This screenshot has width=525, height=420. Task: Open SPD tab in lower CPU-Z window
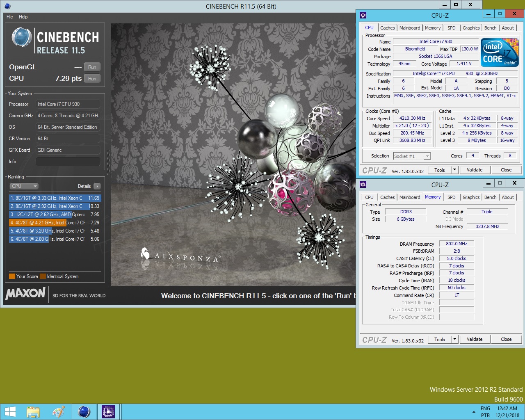point(452,197)
